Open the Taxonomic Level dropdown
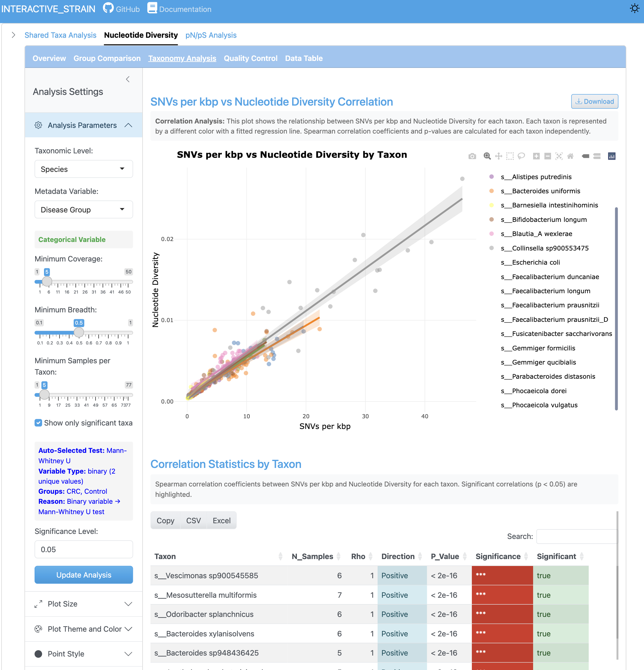The width and height of the screenshot is (644, 670). (84, 169)
